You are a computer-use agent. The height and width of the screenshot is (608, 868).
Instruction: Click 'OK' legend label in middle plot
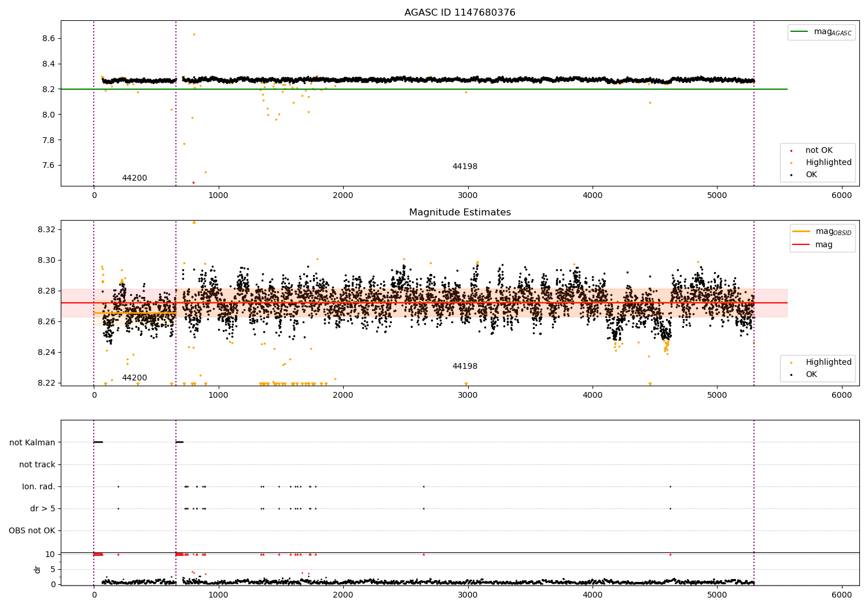pos(811,375)
